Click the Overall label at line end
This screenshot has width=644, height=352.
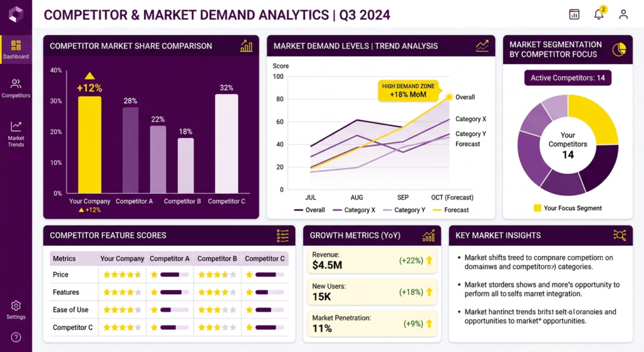465,98
